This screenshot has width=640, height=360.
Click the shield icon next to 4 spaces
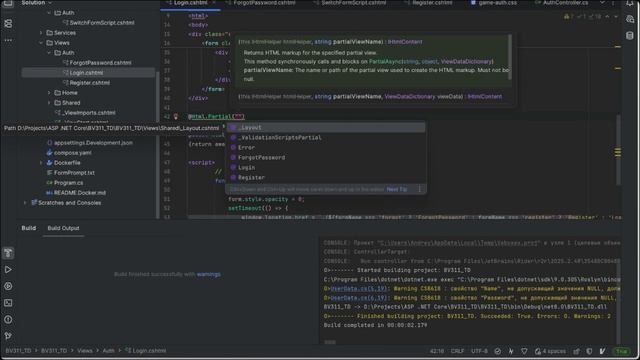tap(589, 351)
